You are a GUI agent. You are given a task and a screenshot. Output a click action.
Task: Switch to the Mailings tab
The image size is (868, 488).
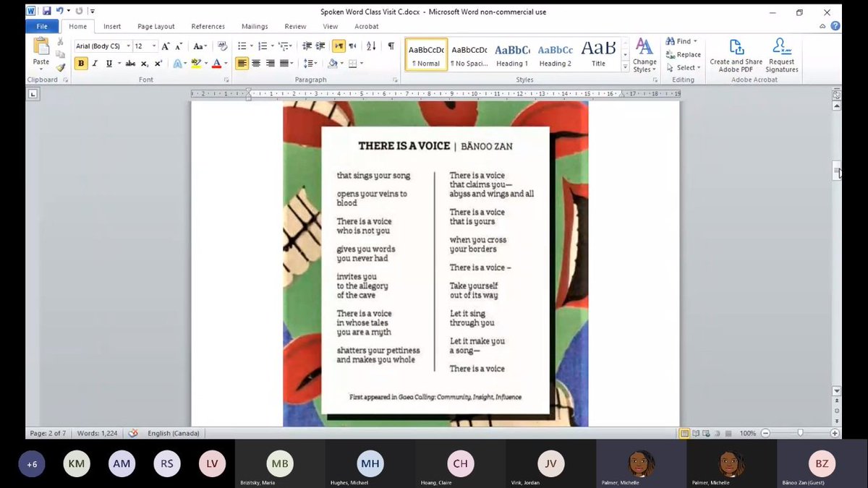tap(255, 26)
